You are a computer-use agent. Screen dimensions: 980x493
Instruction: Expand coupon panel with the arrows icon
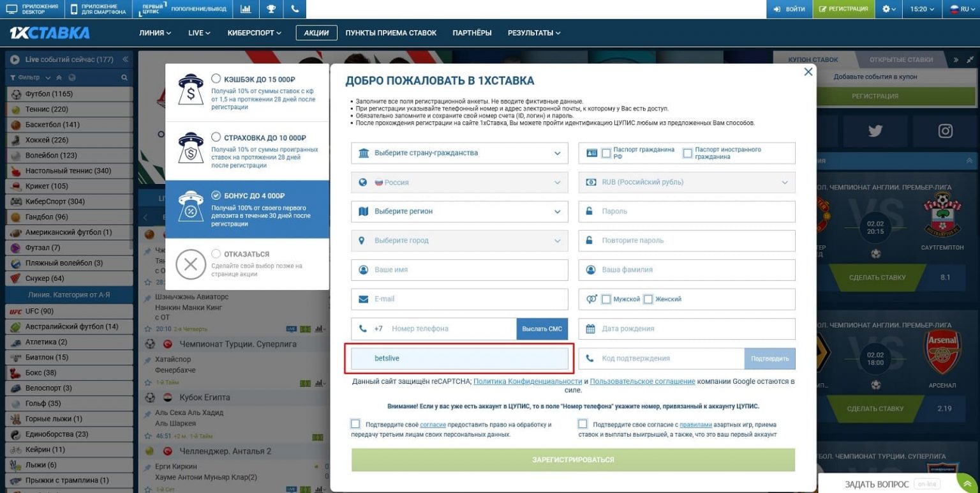(x=970, y=59)
